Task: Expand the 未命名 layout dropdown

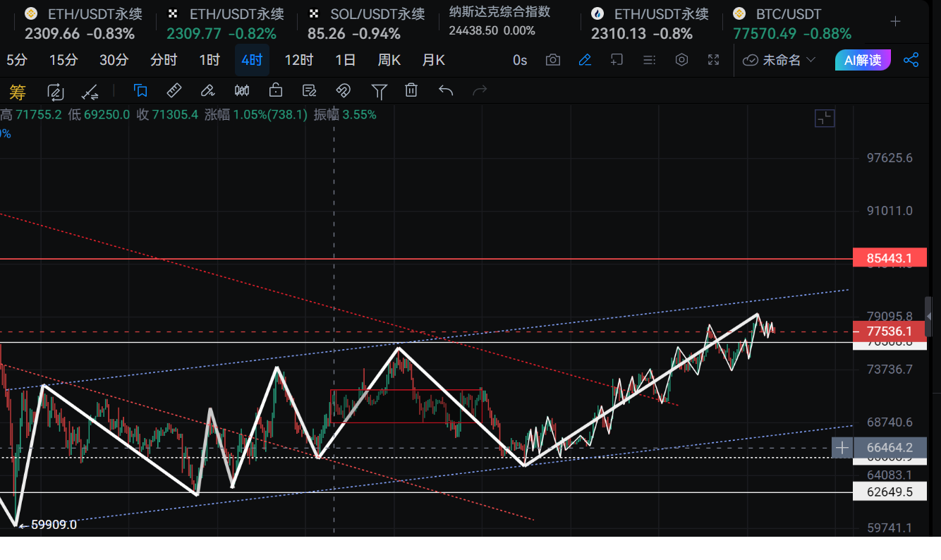Action: [780, 60]
